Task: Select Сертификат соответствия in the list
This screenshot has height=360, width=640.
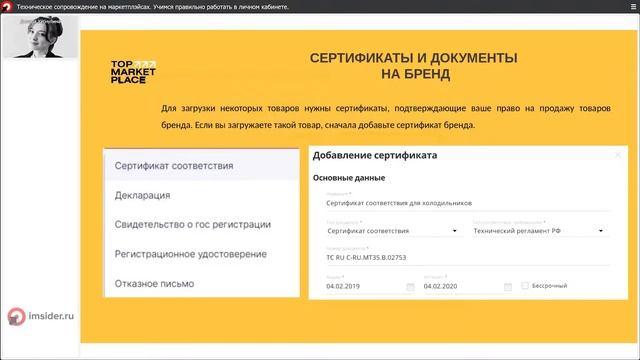Action: (202, 166)
